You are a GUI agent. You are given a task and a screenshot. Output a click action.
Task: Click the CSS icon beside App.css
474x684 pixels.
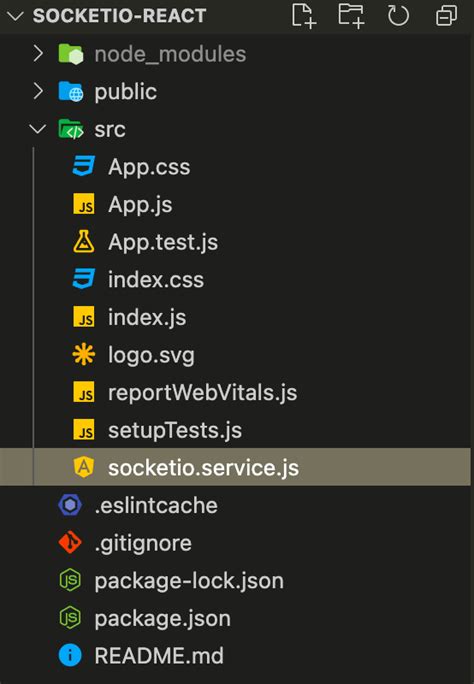84,167
